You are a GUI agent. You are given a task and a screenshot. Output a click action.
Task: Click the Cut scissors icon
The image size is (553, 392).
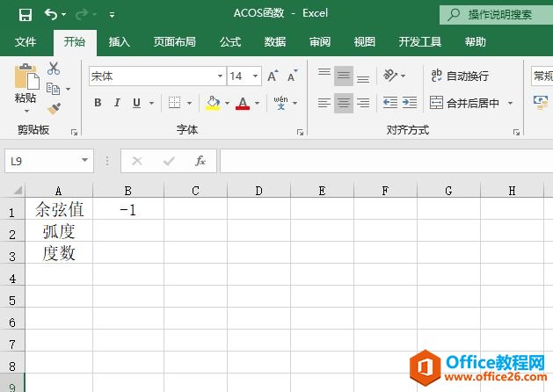(x=54, y=69)
